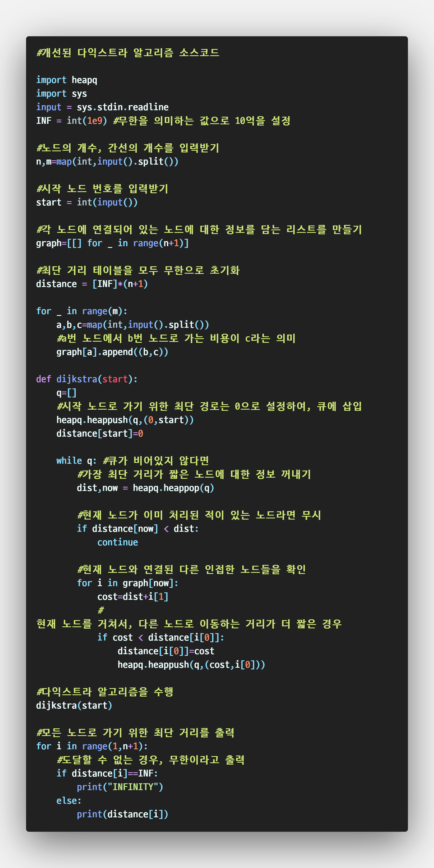Click comment '#a번 노드에서 b번 노드로 가는 비용이 c라는 의미'

point(176,338)
